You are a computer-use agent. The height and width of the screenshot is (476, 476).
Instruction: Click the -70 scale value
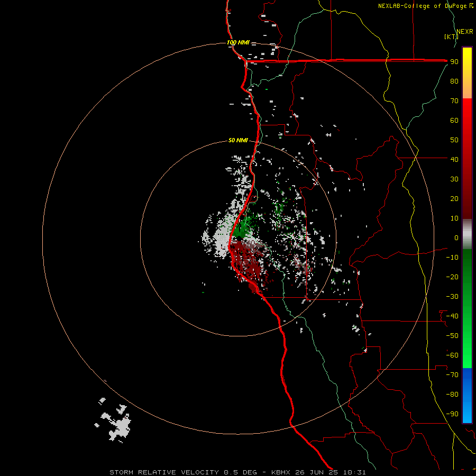coord(452,374)
